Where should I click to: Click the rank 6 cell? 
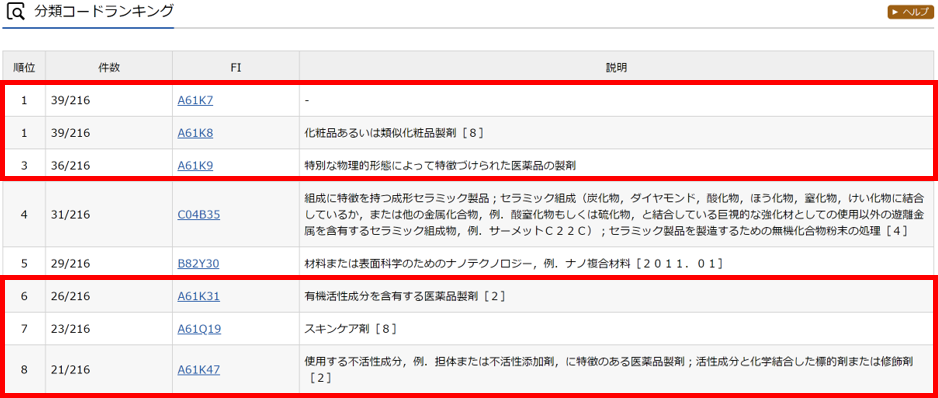coord(24,296)
